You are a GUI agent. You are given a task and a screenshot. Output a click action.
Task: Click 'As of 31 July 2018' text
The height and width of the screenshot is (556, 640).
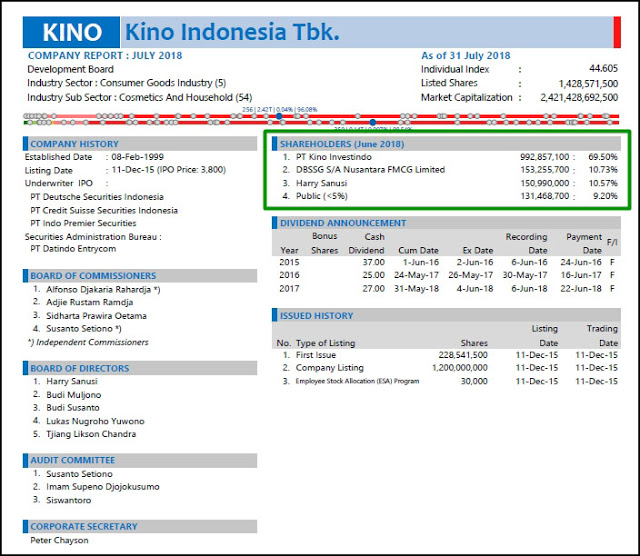pyautogui.click(x=466, y=56)
